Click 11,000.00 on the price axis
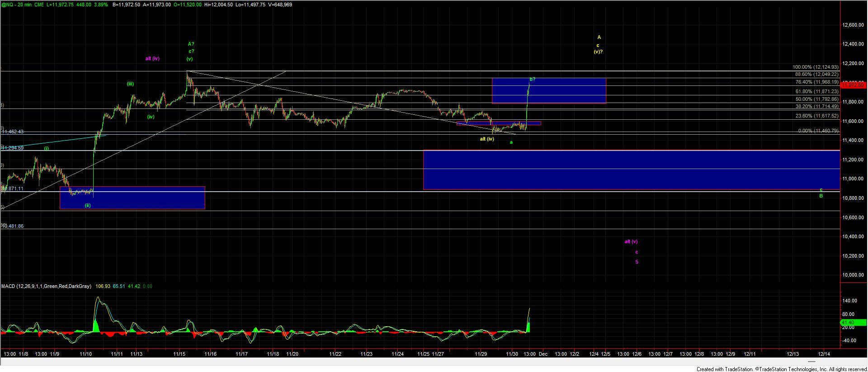This screenshot has height=372, width=868. (x=854, y=179)
